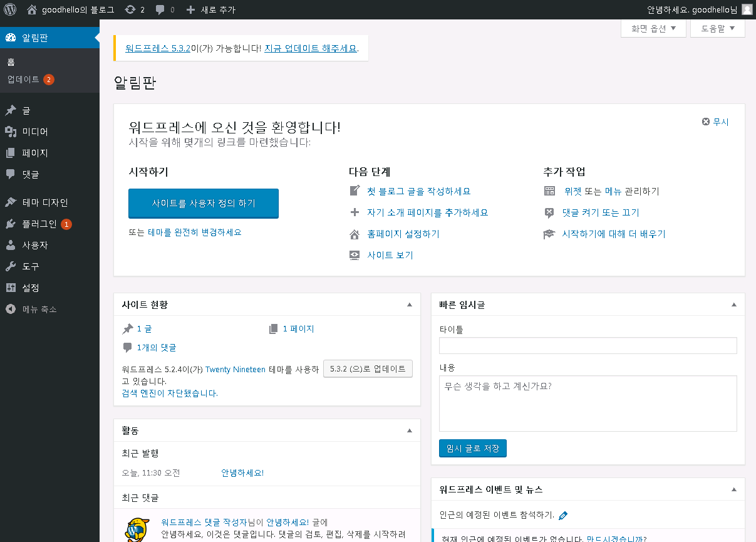Open the 글 posts menu
The height and width of the screenshot is (542, 756).
[x=49, y=110]
